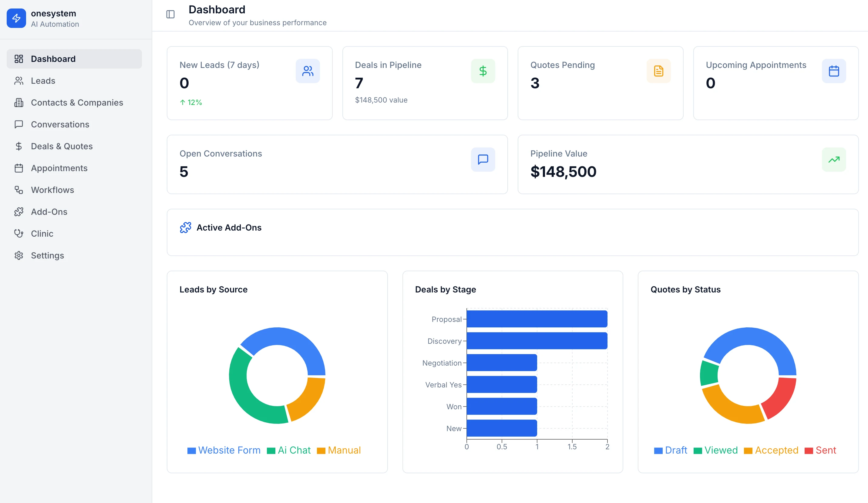Click the Website Form legend swatch
The image size is (868, 503).
pos(191,451)
